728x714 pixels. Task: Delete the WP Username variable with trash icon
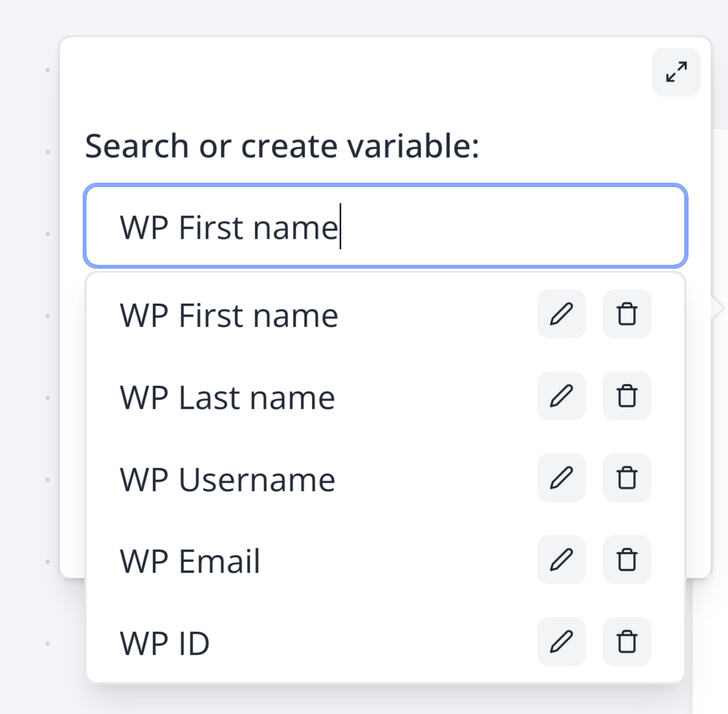(x=626, y=478)
